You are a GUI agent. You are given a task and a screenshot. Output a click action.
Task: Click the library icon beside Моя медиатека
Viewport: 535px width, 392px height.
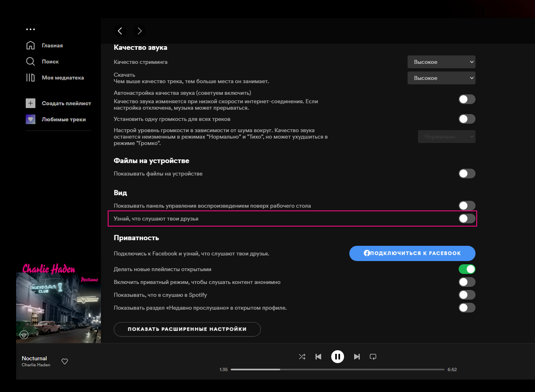(31, 78)
